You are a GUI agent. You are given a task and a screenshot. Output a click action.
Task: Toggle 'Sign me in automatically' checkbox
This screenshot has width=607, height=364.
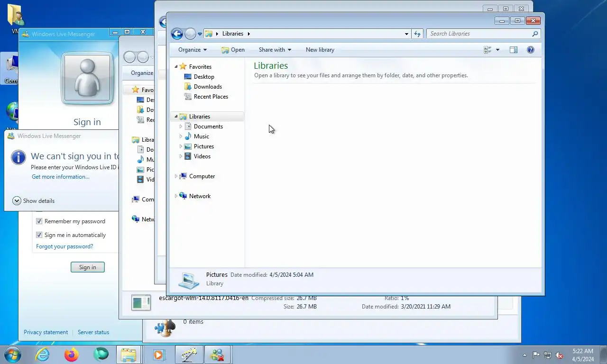39,235
